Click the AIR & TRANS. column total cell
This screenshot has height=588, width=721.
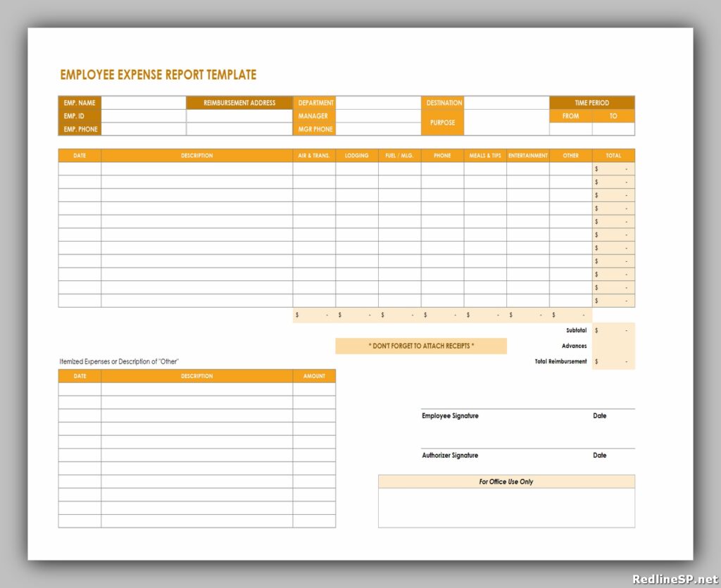[x=314, y=315]
